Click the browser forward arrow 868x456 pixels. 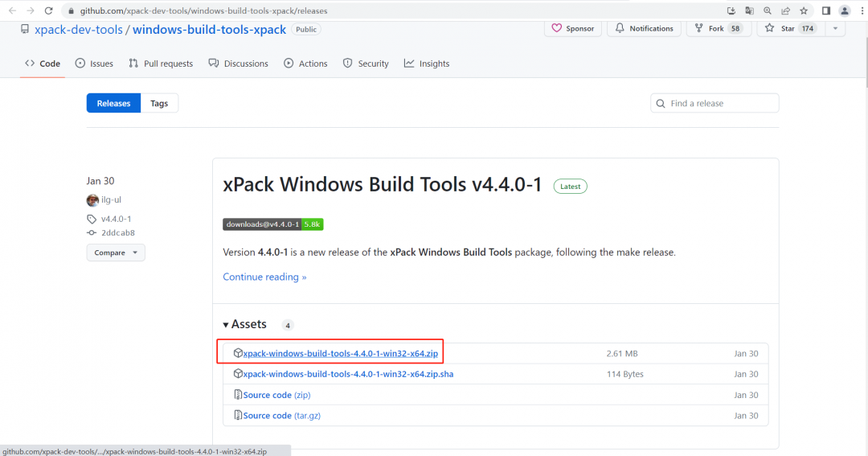coord(31,10)
